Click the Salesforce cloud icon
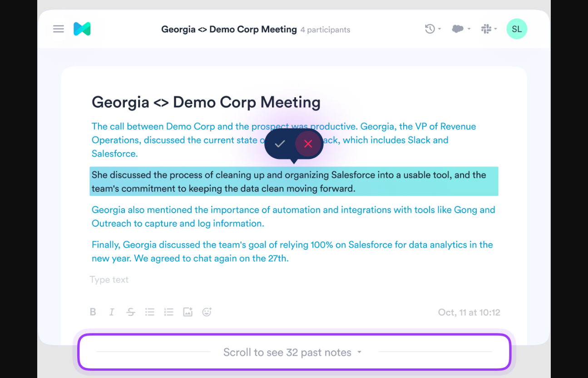 [x=458, y=29]
